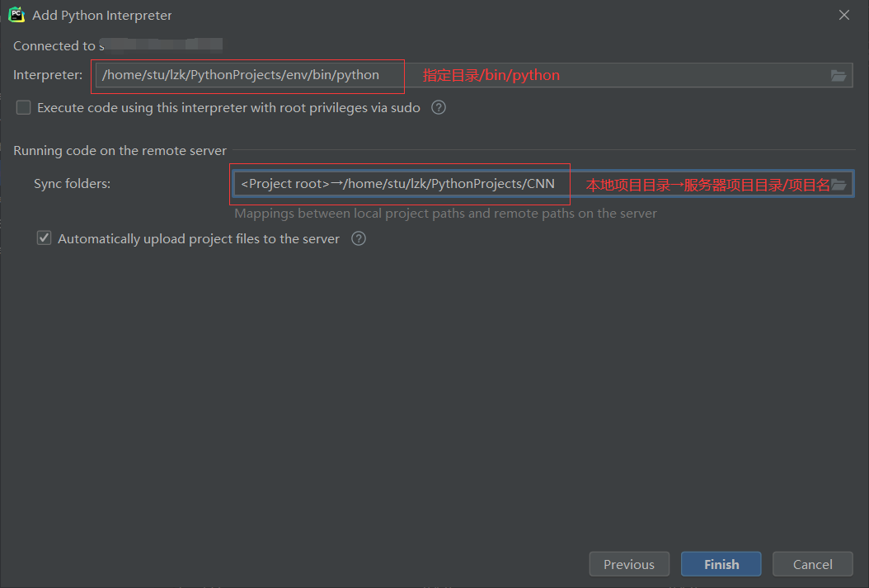Browse for interpreter path using folder icon

pos(838,75)
